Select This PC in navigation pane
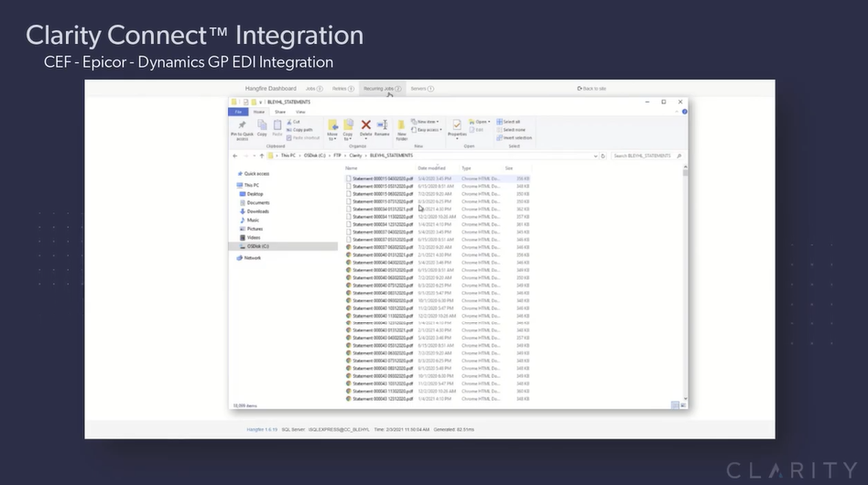This screenshot has width=868, height=485. (248, 185)
